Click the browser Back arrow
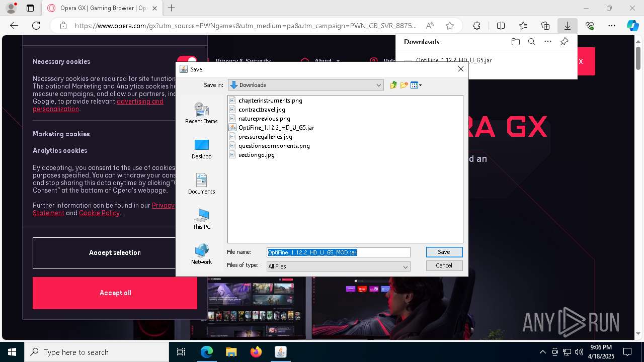The height and width of the screenshot is (362, 644). pyautogui.click(x=14, y=26)
